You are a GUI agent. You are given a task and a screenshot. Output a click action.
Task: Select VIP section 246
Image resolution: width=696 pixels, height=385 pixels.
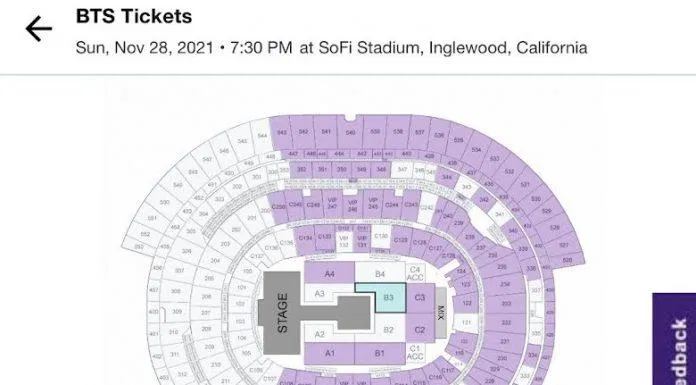click(x=352, y=205)
